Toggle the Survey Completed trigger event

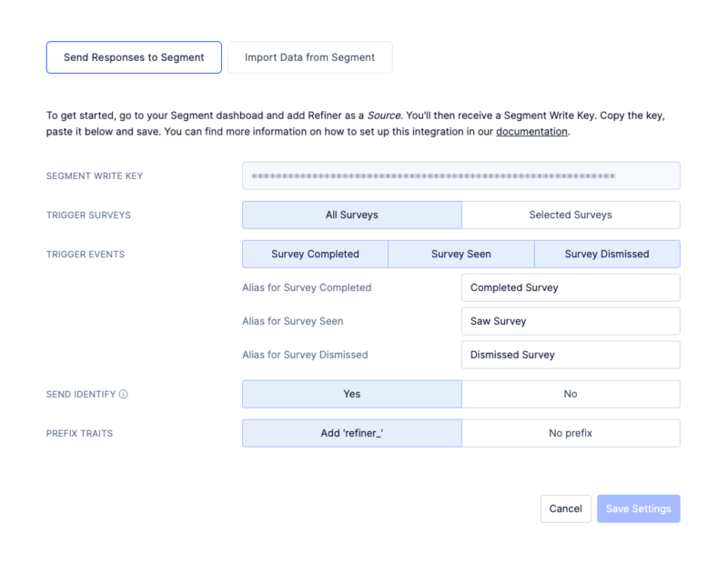(314, 254)
